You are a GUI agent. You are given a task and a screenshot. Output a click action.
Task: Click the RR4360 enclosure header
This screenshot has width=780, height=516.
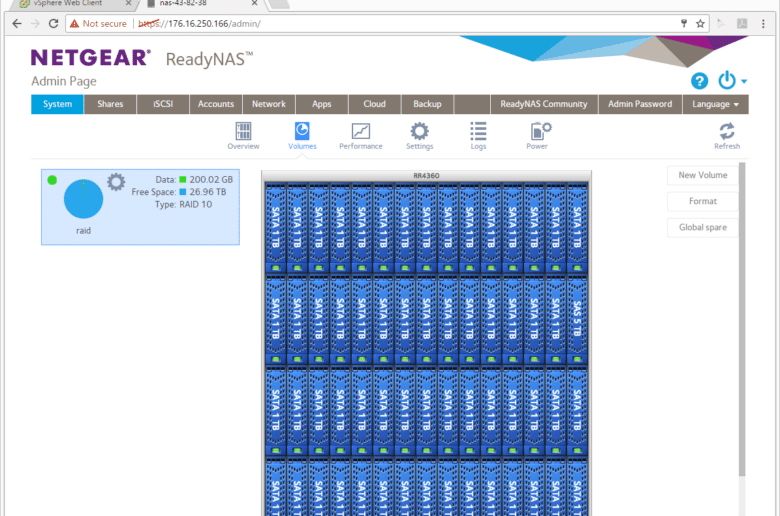coord(426,176)
